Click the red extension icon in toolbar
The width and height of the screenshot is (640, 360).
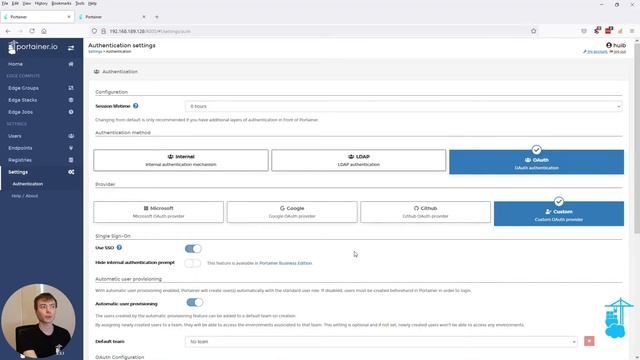pos(609,31)
